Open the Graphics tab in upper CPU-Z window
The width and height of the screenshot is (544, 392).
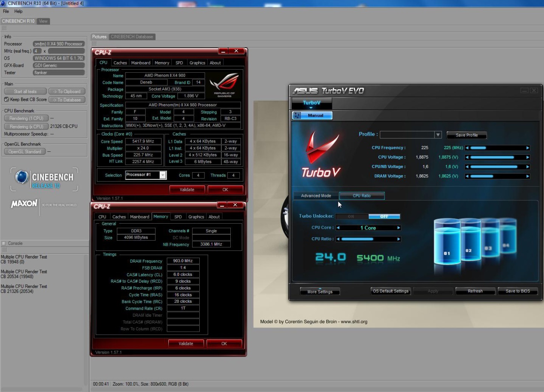click(x=197, y=62)
